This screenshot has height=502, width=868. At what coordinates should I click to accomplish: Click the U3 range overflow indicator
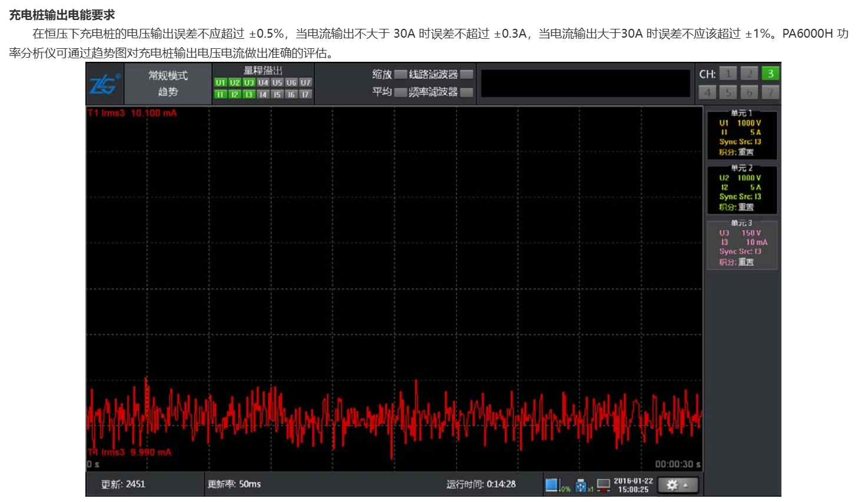(249, 82)
